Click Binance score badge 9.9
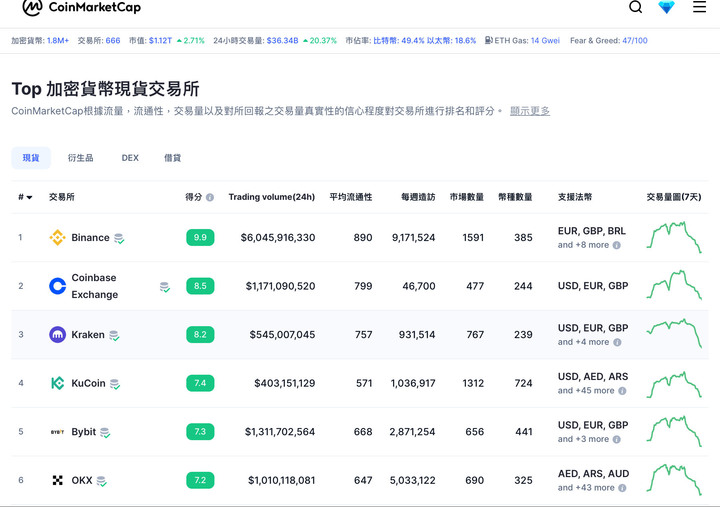 [x=200, y=237]
